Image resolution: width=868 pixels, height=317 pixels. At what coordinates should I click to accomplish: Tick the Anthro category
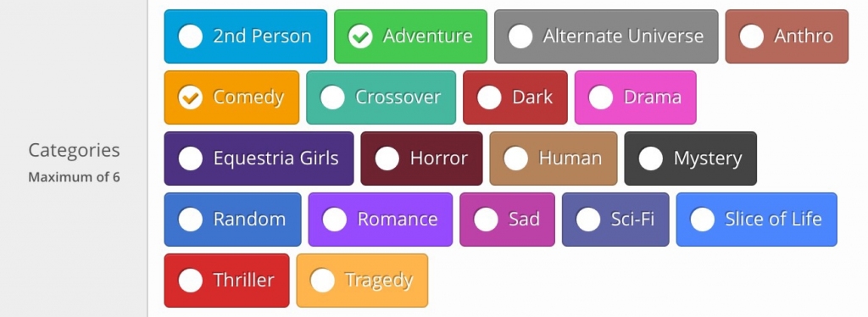click(787, 36)
